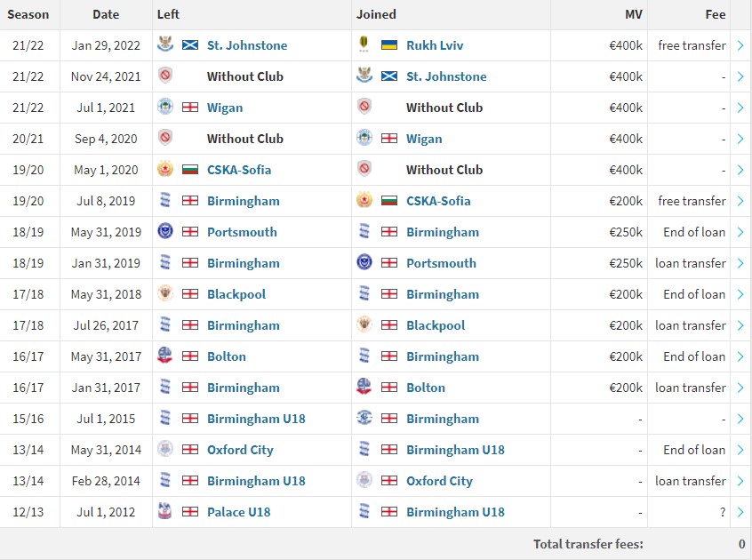Open the Birmingham U18 link on 15/16 row
Screen dimensions: 752x560
[x=256, y=419]
